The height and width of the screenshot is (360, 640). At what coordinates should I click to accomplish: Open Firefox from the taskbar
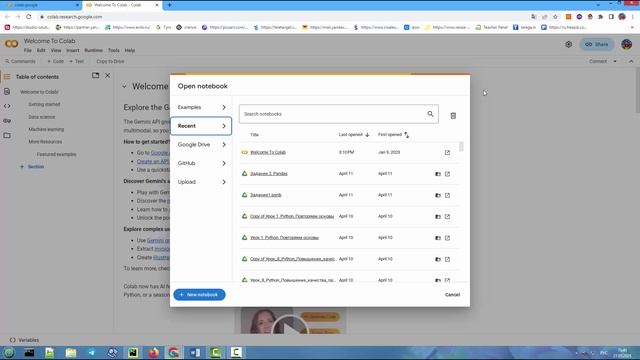(x=153, y=352)
